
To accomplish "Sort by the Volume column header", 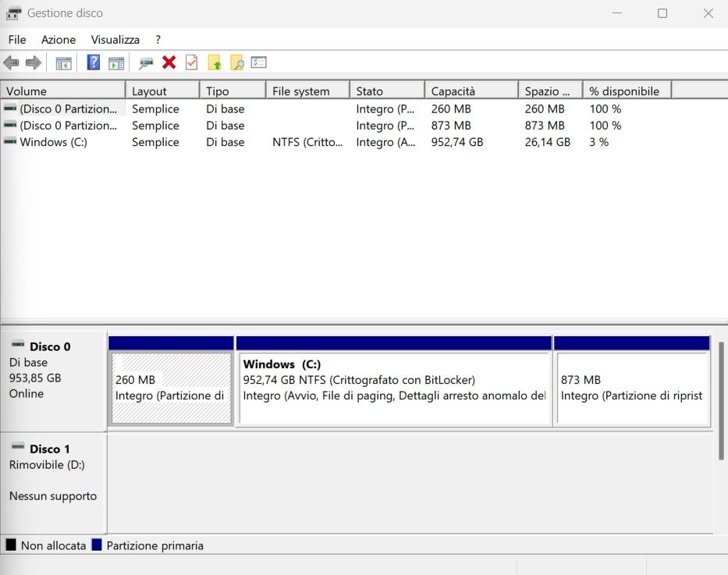I will point(63,91).
